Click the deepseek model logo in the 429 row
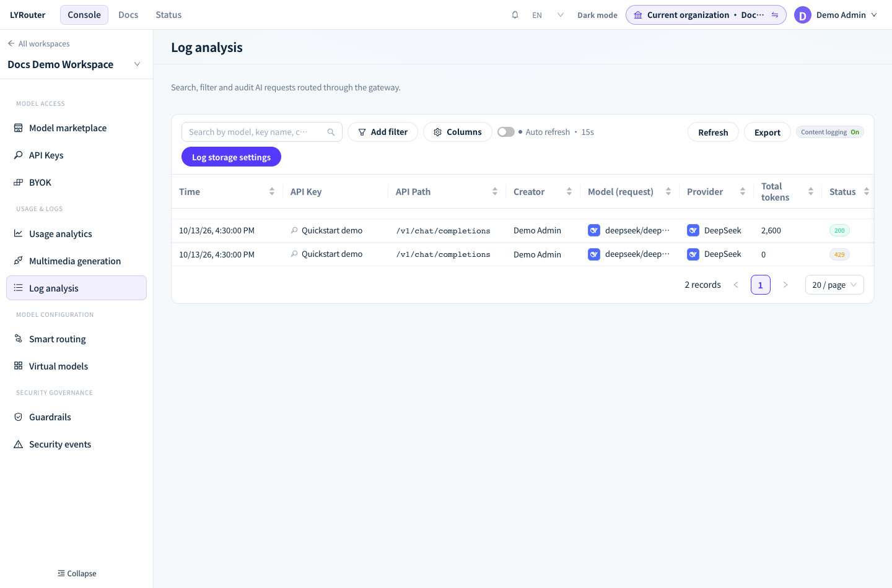This screenshot has width=892, height=588. click(594, 254)
